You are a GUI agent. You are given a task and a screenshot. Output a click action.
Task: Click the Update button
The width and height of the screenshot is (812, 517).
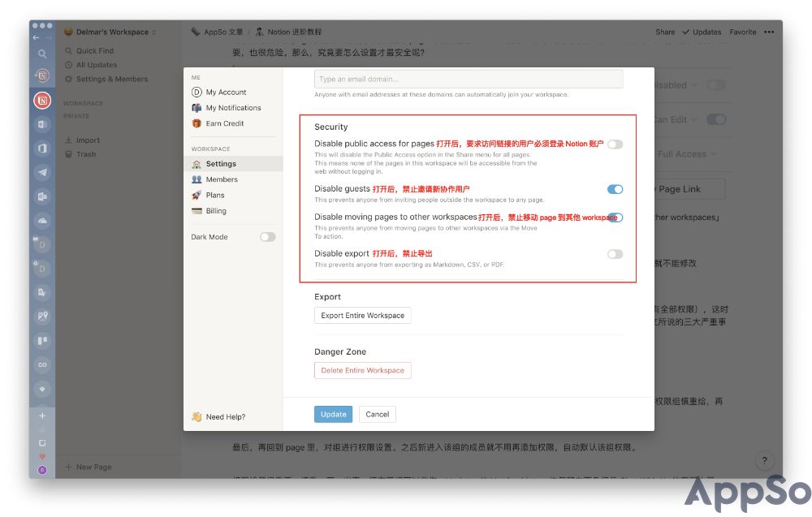click(333, 414)
